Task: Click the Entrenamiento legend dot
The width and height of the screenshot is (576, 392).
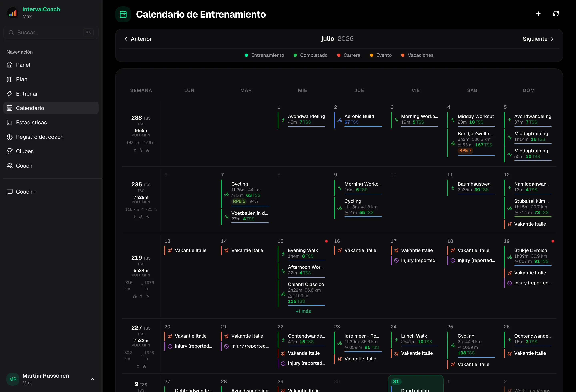Action: coord(246,55)
